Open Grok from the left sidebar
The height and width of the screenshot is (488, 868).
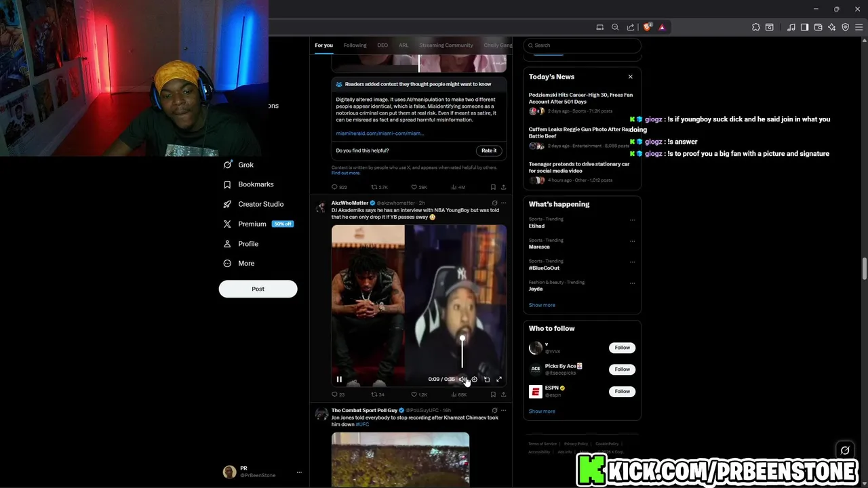[x=238, y=165]
